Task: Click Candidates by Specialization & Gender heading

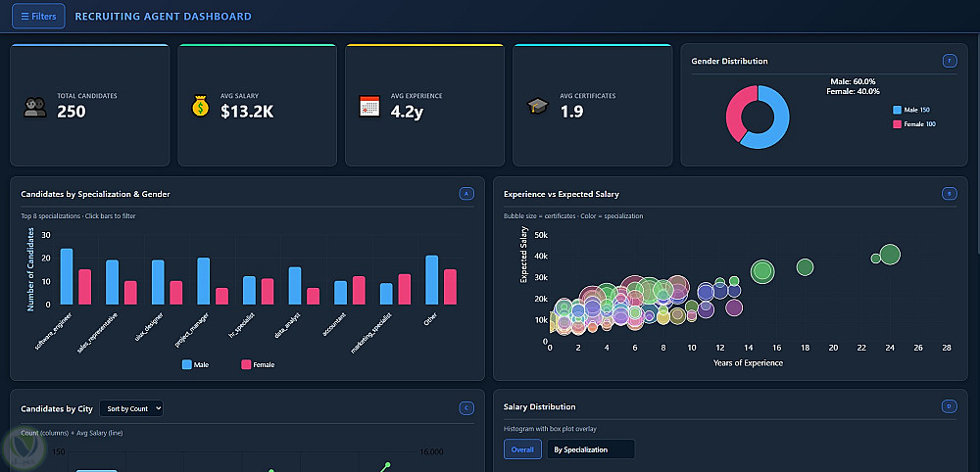Action: (x=95, y=194)
